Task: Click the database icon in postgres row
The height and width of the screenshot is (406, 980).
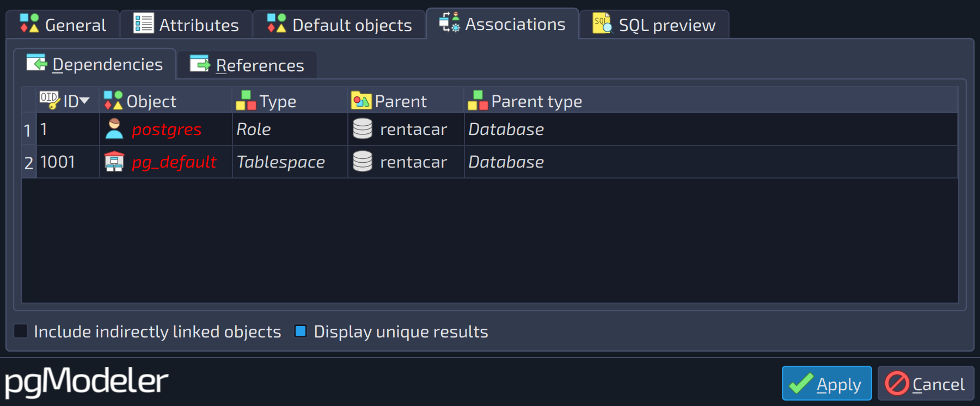Action: tap(363, 129)
